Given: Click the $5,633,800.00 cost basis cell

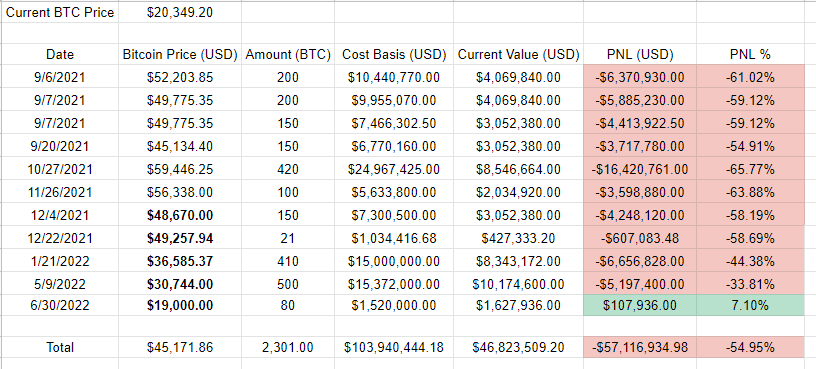Looking at the screenshot, I should pyautogui.click(x=394, y=192).
